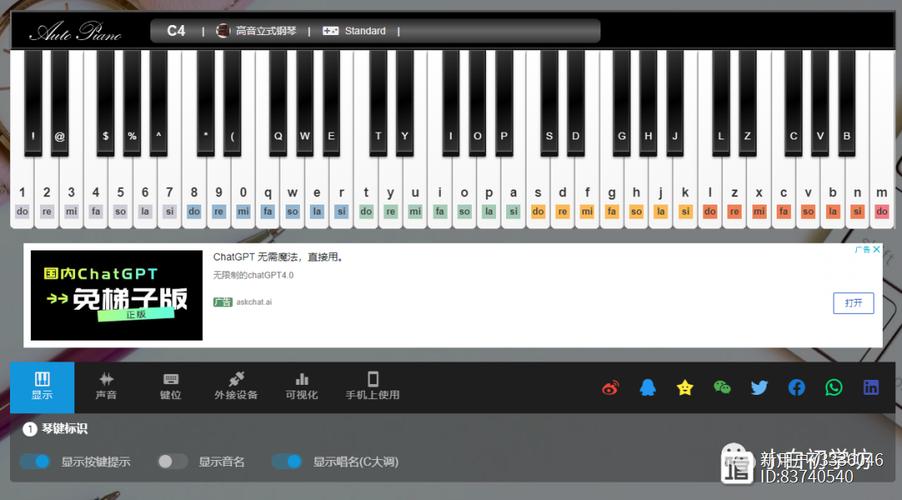Screen dimensions: 902x500
Task: Play black key labeled Z
Action: (747, 104)
